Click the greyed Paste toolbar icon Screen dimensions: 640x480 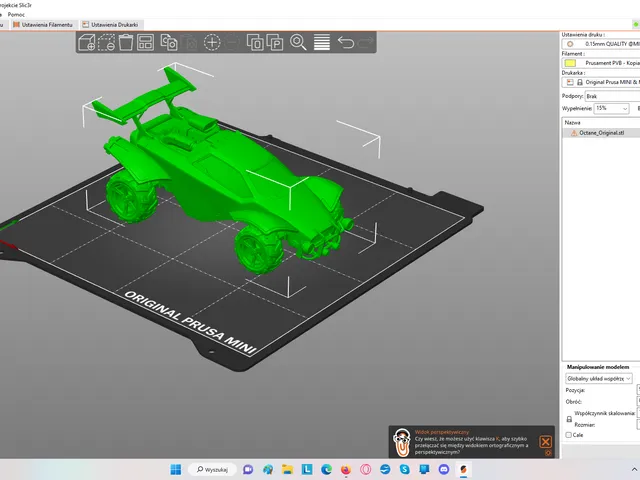pos(189,42)
